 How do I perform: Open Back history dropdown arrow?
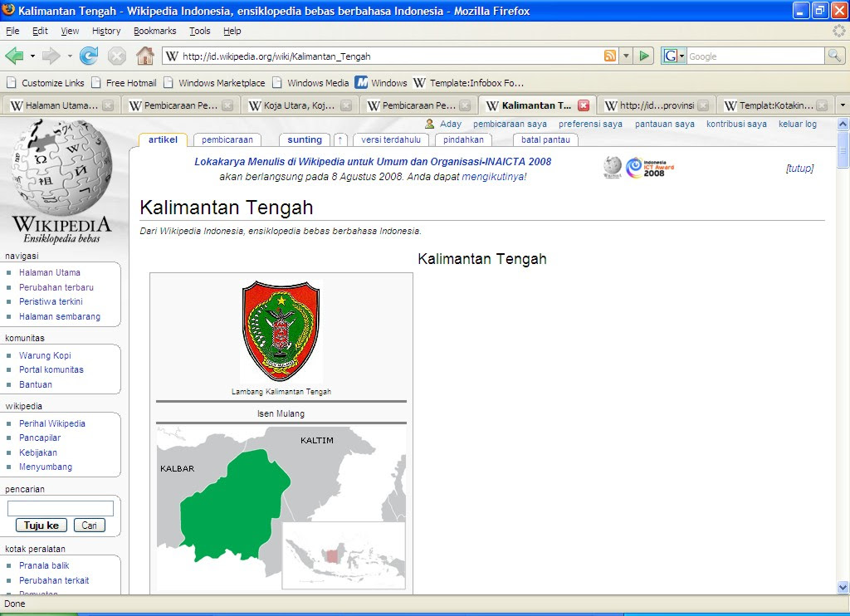[32, 56]
